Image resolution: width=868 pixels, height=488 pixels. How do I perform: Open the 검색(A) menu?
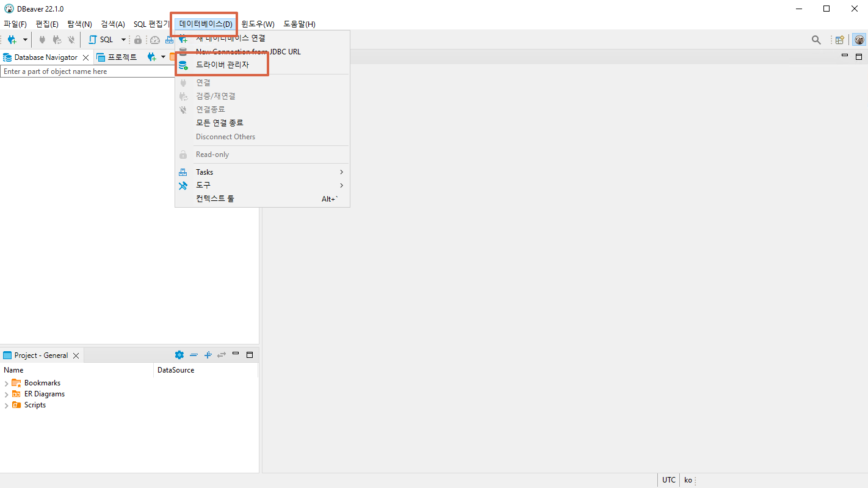click(x=112, y=24)
